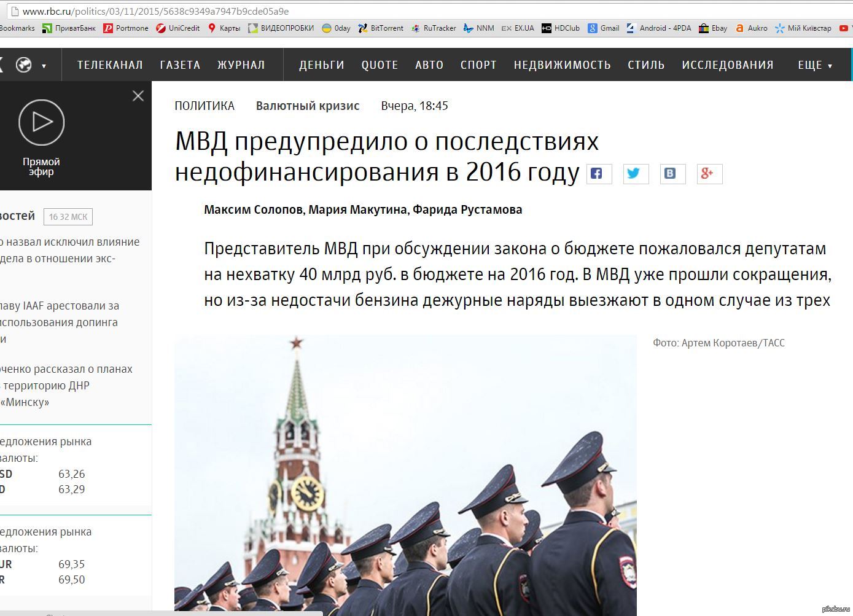Share article on Google Plus
Screen dimensions: 853x616
pyautogui.click(x=709, y=174)
